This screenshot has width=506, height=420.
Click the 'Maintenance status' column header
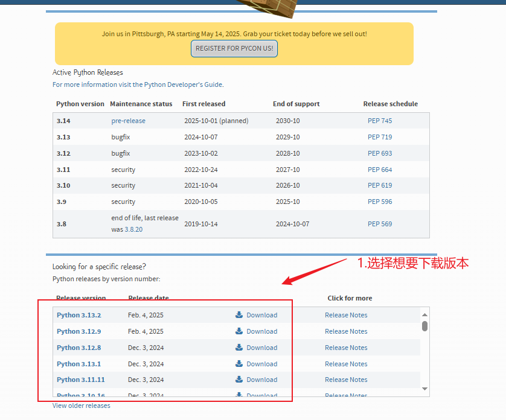click(141, 104)
